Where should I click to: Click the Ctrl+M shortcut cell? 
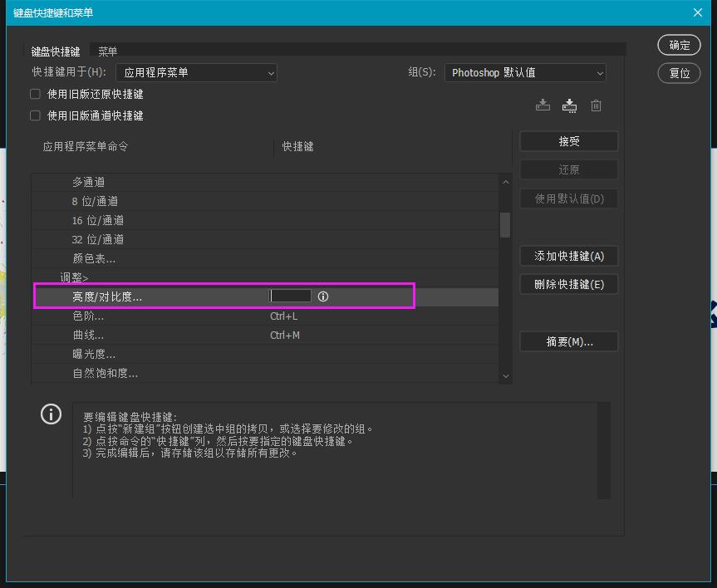[285, 336]
